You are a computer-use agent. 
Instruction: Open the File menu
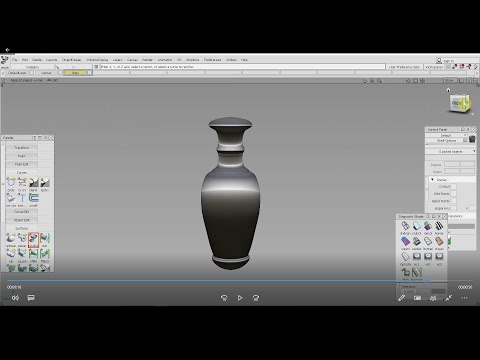pos(15,60)
